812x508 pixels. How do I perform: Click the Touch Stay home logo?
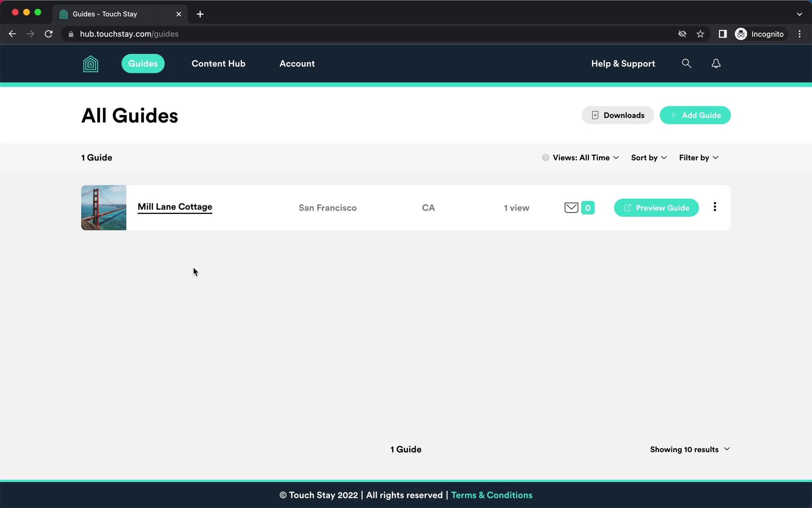tap(91, 64)
